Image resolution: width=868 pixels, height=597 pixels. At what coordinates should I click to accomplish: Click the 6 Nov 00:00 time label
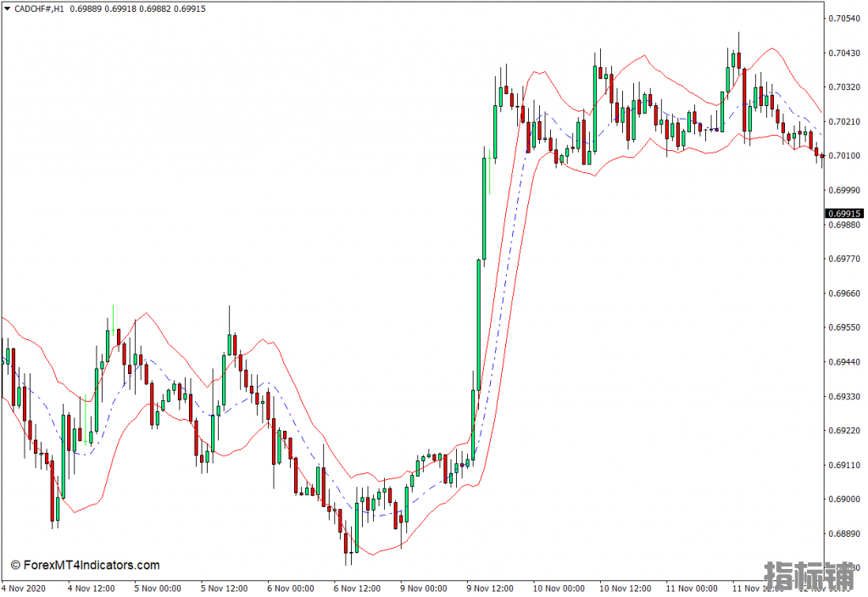pos(291,589)
